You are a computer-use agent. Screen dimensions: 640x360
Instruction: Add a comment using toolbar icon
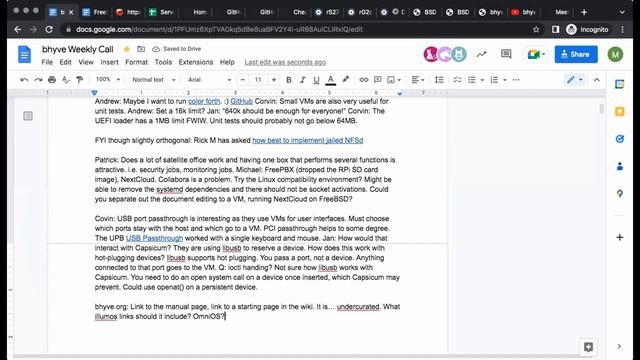point(378,80)
